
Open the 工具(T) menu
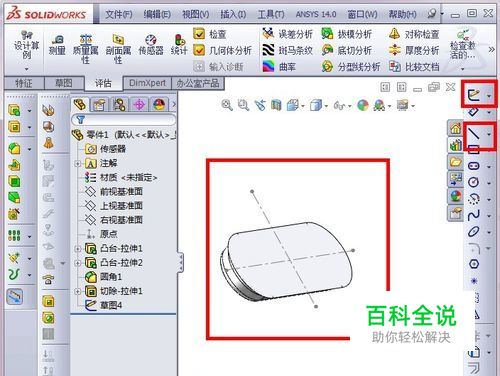(271, 14)
